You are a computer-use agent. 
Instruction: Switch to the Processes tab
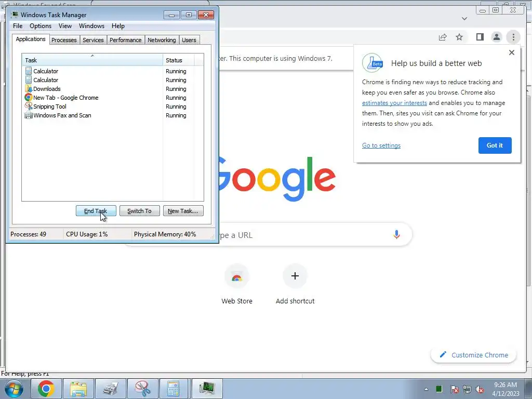click(64, 40)
